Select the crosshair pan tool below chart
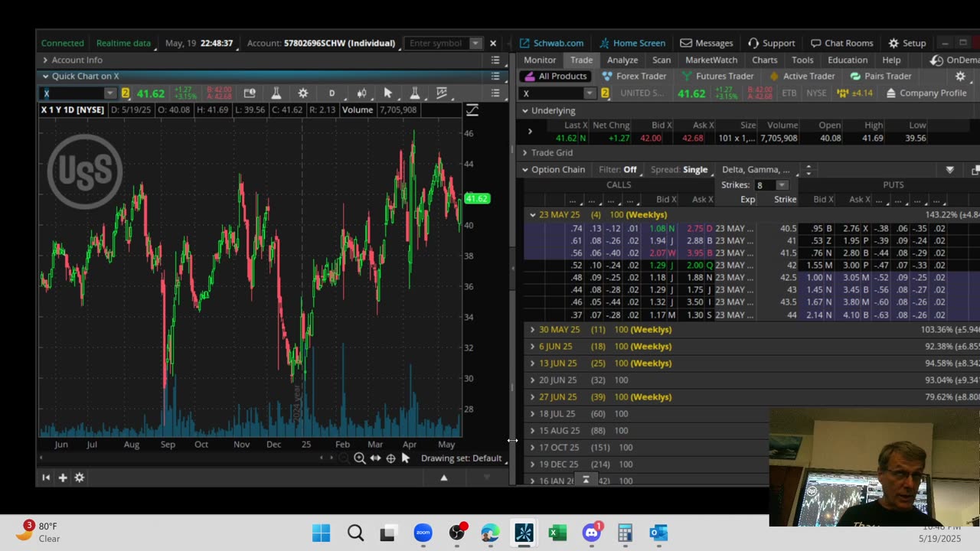The height and width of the screenshot is (551, 980). (x=390, y=458)
